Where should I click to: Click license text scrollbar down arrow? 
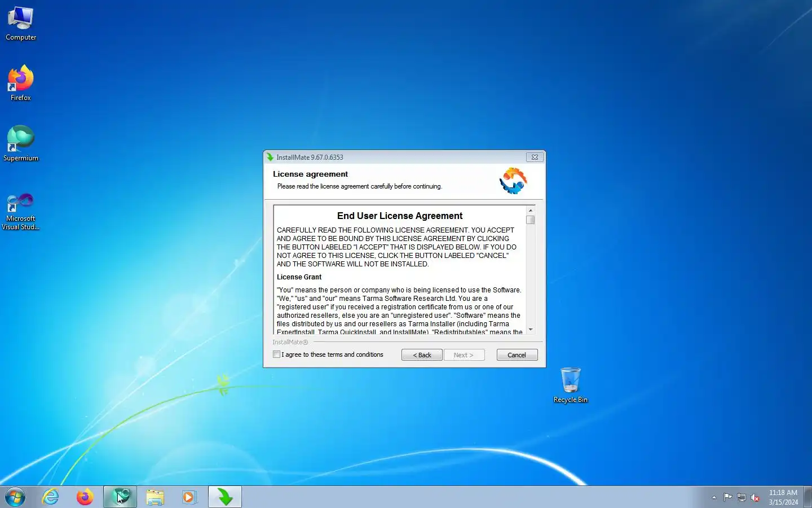click(x=531, y=330)
